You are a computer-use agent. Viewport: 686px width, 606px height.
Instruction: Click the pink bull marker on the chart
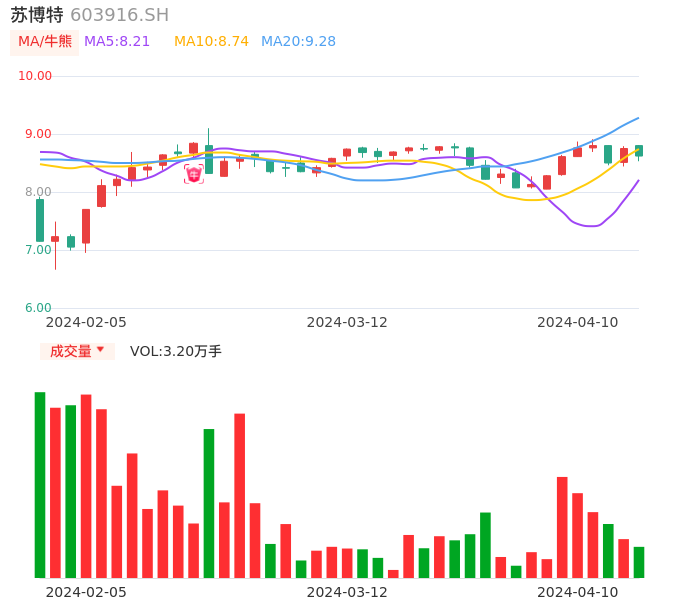pyautogui.click(x=193, y=174)
